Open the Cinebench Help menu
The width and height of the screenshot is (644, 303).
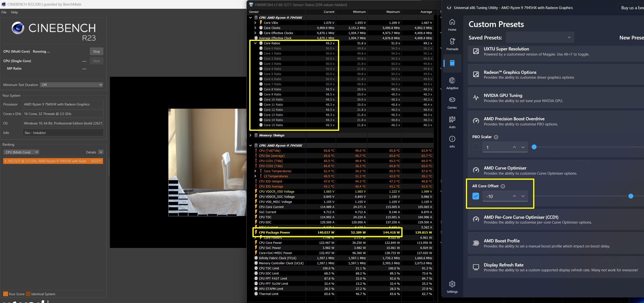14,12
